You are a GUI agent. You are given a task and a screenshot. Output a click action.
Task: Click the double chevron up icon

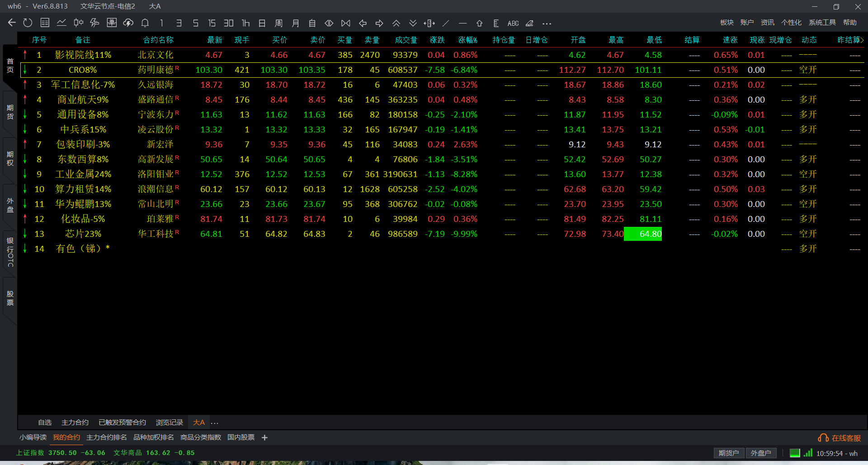(396, 23)
